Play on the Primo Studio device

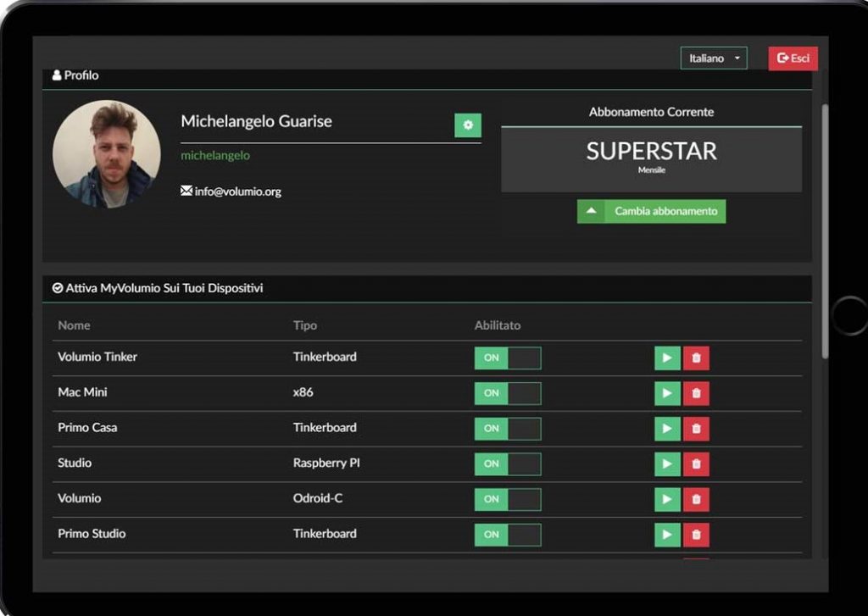coord(668,536)
